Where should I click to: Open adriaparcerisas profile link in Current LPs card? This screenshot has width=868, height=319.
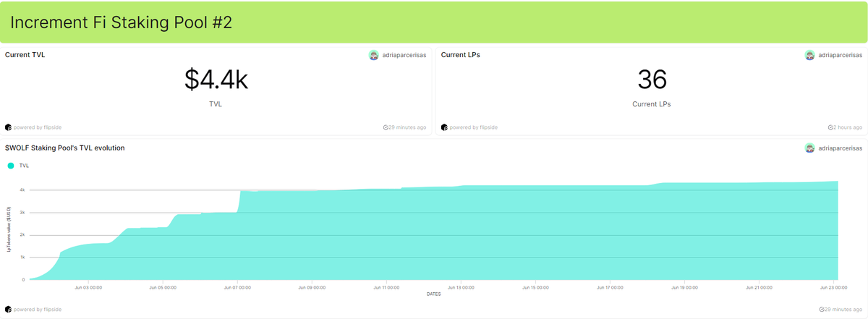(x=841, y=55)
